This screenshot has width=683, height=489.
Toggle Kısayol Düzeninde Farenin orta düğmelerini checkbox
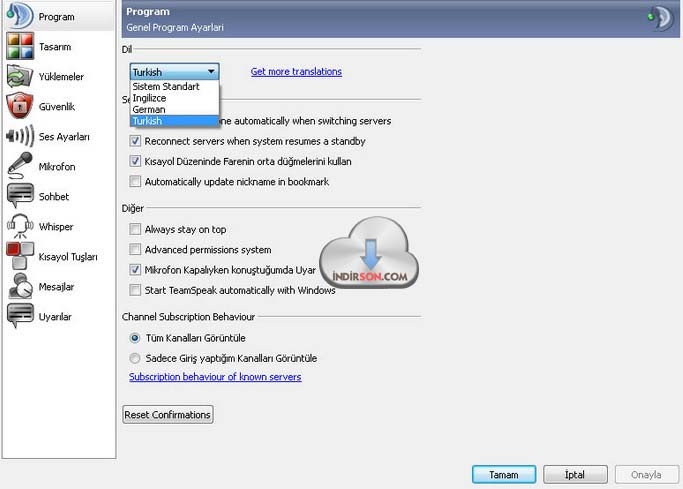135,161
